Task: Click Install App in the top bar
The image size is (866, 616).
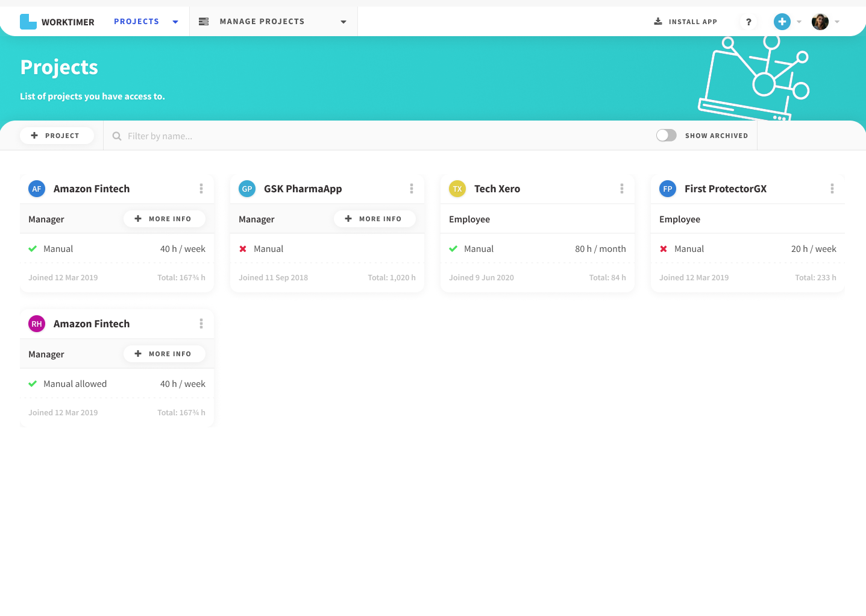Action: point(686,22)
